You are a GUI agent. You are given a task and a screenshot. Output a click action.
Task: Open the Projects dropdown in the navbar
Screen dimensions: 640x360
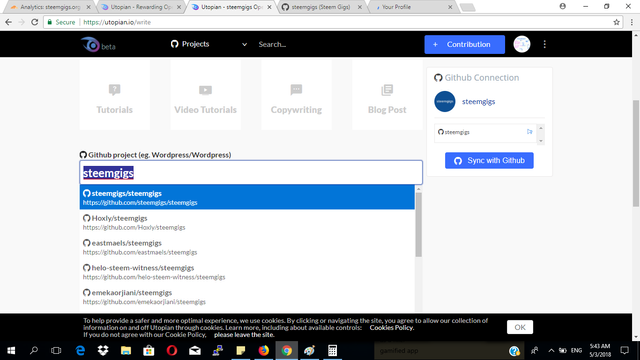[209, 44]
